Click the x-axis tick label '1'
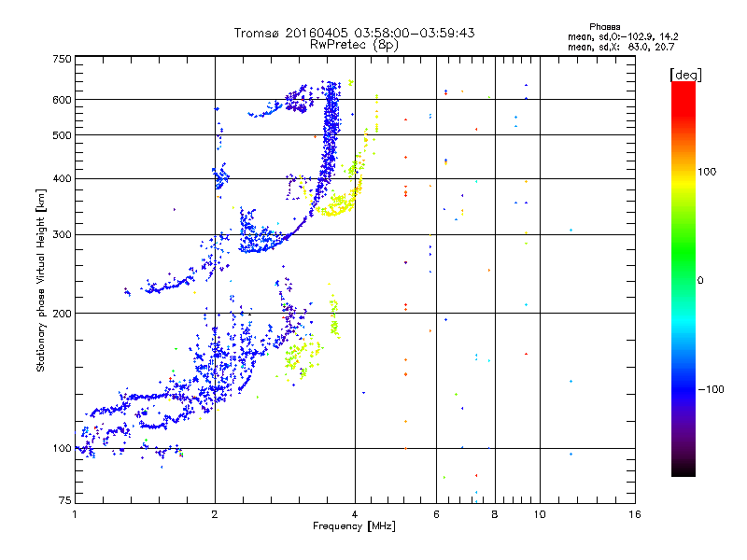 [x=75, y=514]
